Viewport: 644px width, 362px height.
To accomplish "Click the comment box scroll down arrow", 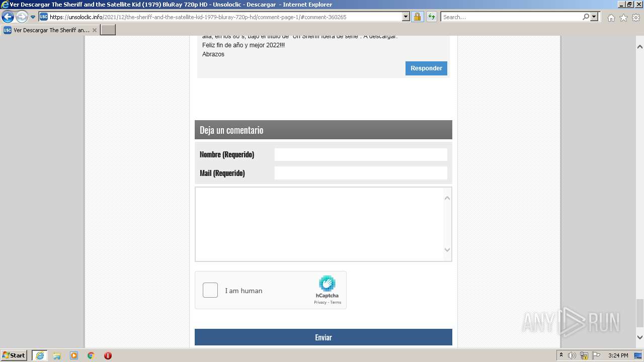I will [x=447, y=250].
